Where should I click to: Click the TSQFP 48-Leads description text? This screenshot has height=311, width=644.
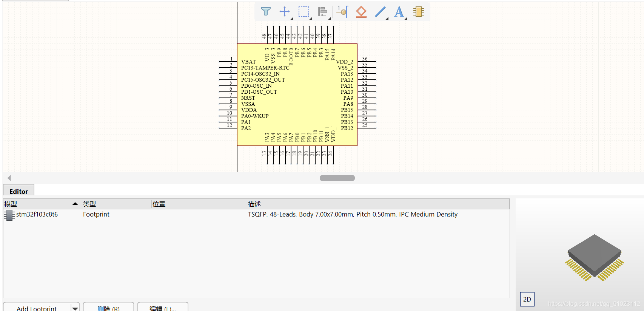pyautogui.click(x=353, y=215)
